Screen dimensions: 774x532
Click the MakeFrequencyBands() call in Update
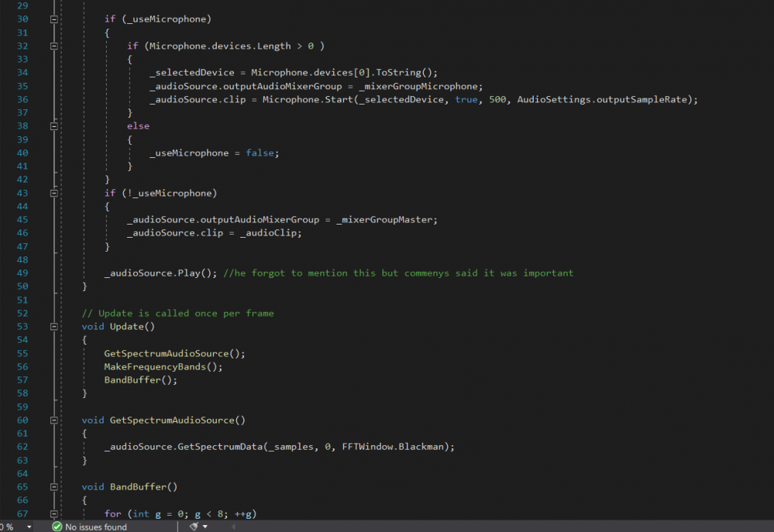[163, 366]
